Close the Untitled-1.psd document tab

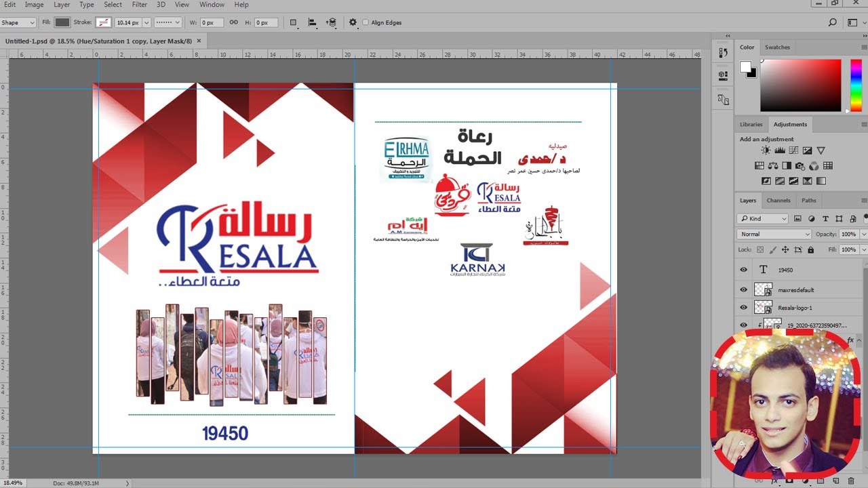pyautogui.click(x=199, y=41)
